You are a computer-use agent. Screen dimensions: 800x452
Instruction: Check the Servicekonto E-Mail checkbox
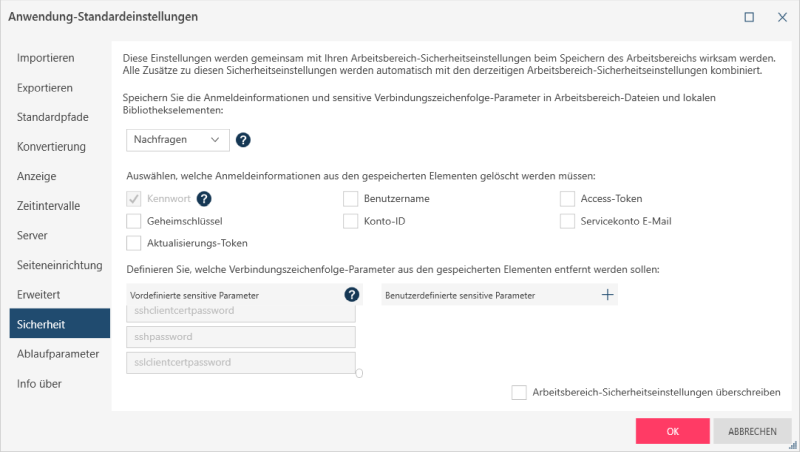(567, 221)
